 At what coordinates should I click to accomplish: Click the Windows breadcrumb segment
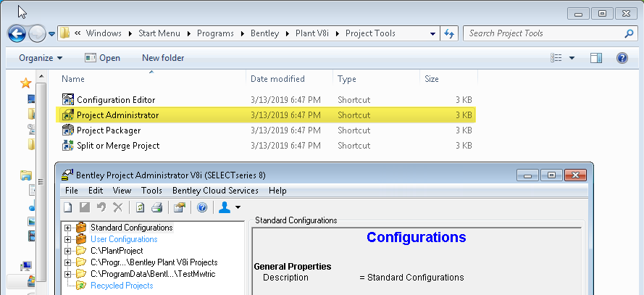click(x=104, y=33)
